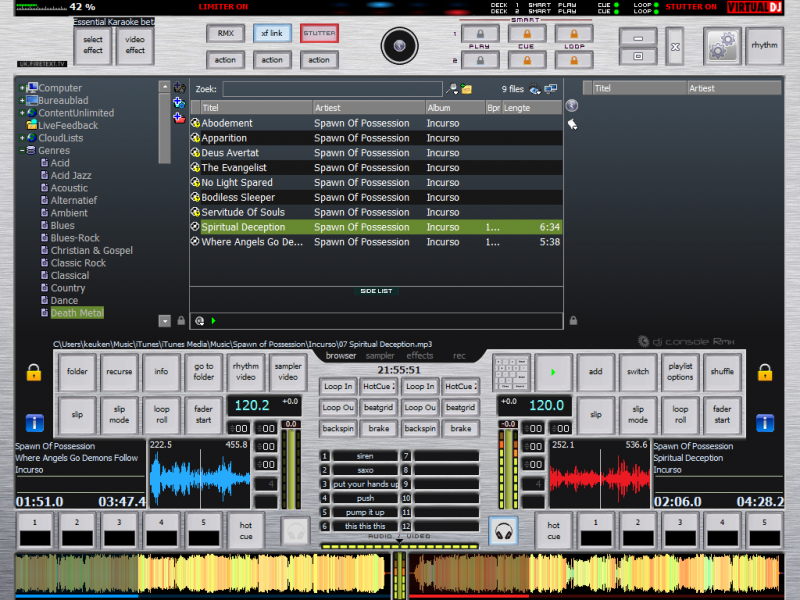Viewport: 800px width, 600px height.
Task: Toggle the STUTTER button
Action: 319,33
